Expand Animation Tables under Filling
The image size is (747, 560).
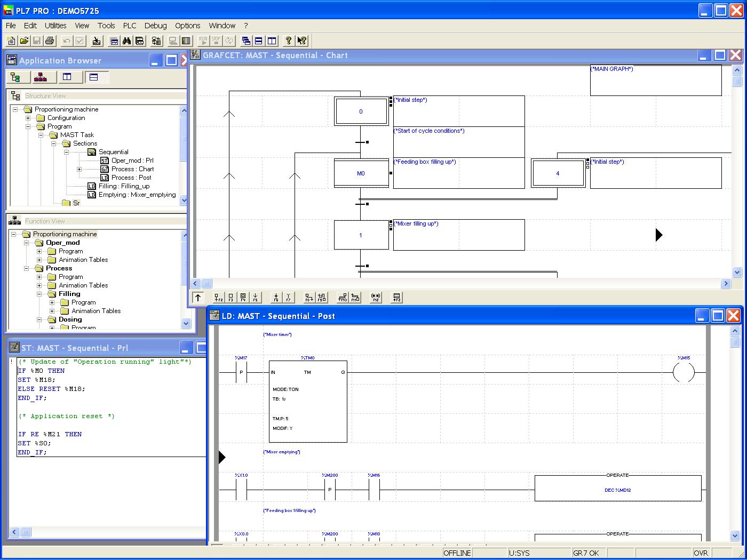(x=52, y=311)
